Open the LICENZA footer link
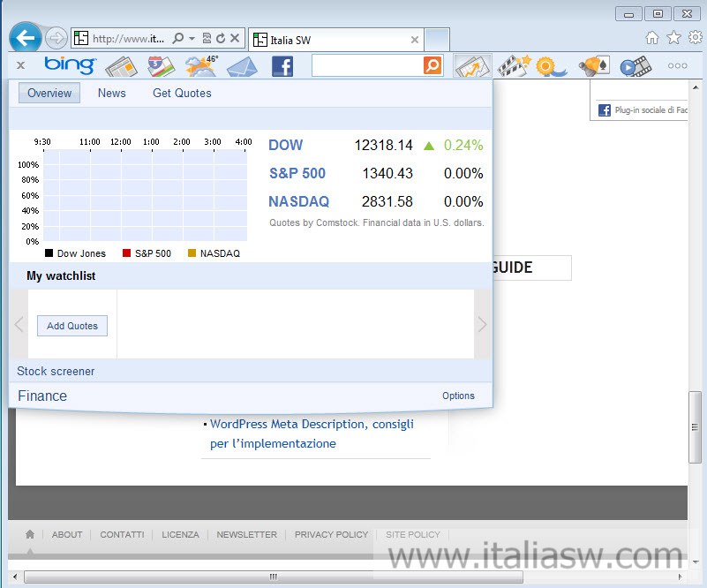This screenshot has height=588, width=707. click(x=180, y=535)
